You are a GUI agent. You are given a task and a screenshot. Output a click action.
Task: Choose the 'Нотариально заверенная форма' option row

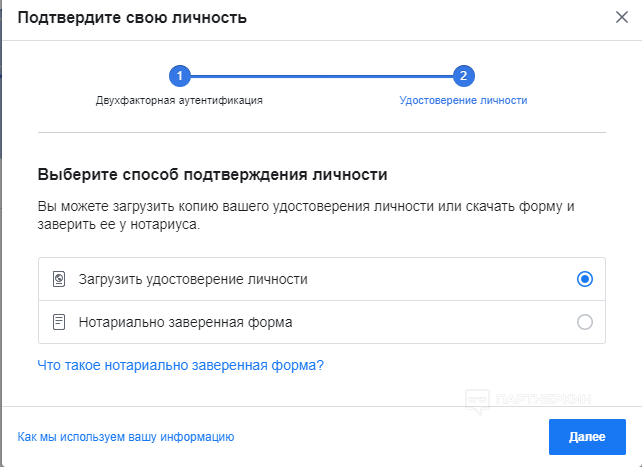click(322, 322)
